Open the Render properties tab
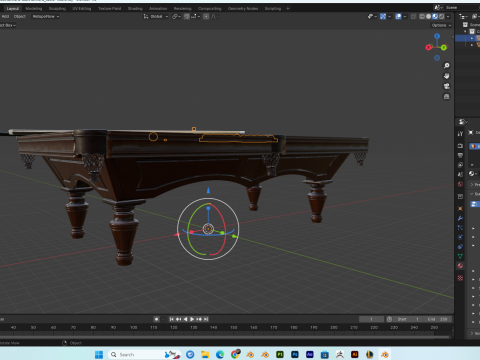480x360 pixels. point(460,146)
